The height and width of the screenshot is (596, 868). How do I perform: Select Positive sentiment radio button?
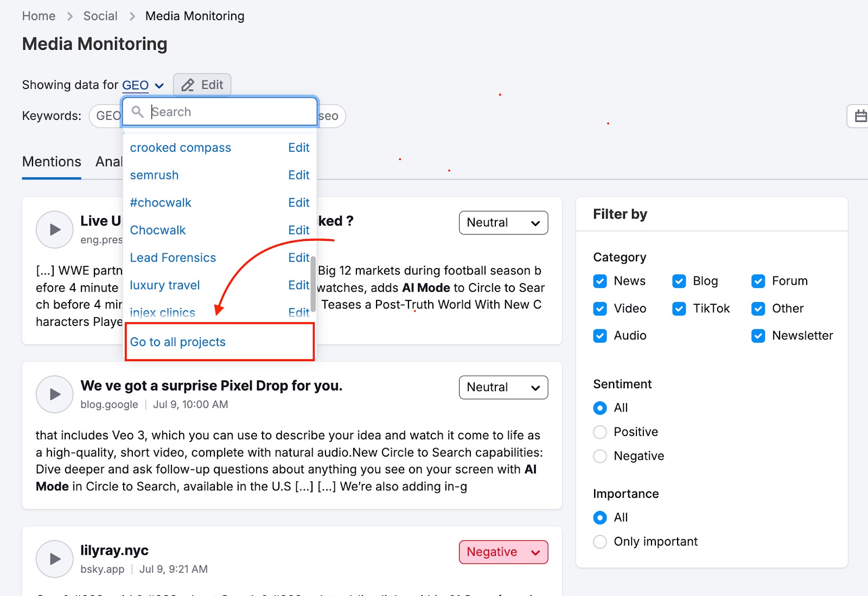coord(600,432)
